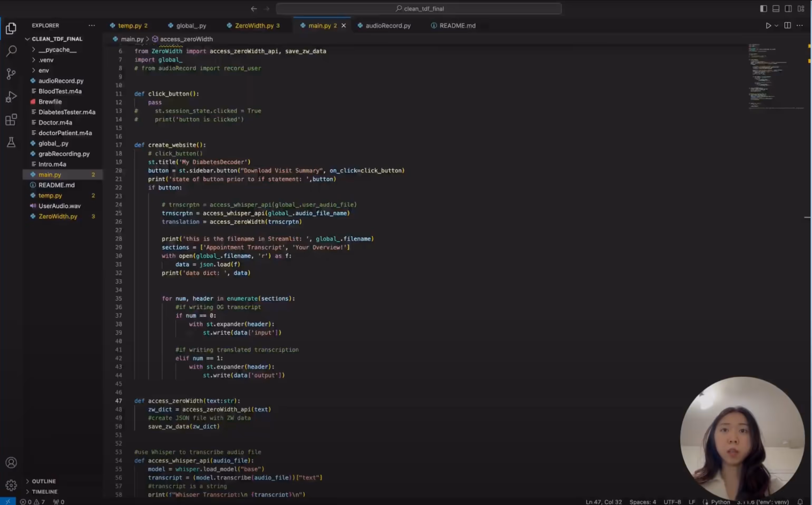Screen dimensions: 812x505
Task: Expand the OUTLINE section
Action: pyautogui.click(x=43, y=481)
